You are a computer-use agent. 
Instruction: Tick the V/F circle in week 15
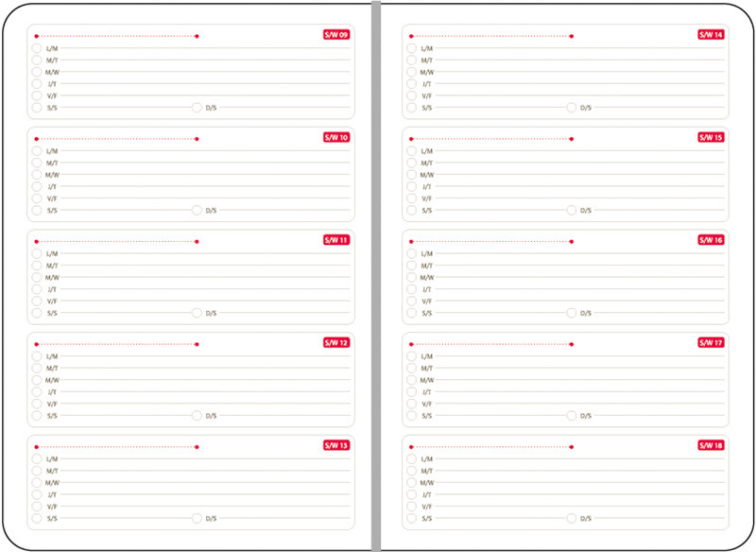[412, 198]
